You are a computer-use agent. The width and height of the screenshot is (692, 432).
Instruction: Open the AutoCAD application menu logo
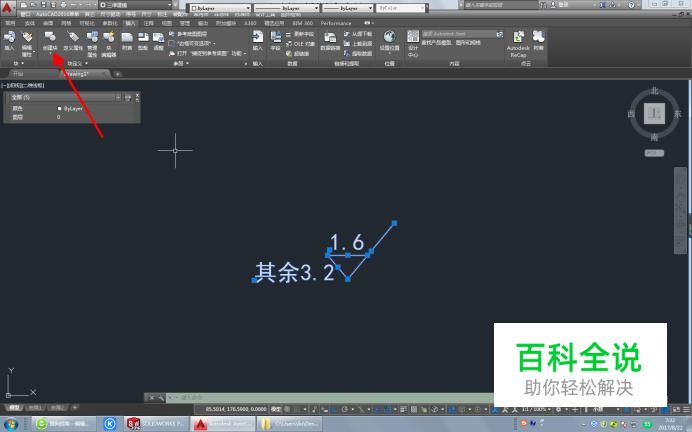click(8, 8)
